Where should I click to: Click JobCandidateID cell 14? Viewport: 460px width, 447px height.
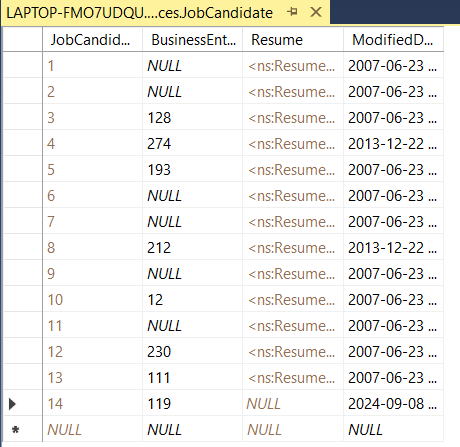(92, 404)
